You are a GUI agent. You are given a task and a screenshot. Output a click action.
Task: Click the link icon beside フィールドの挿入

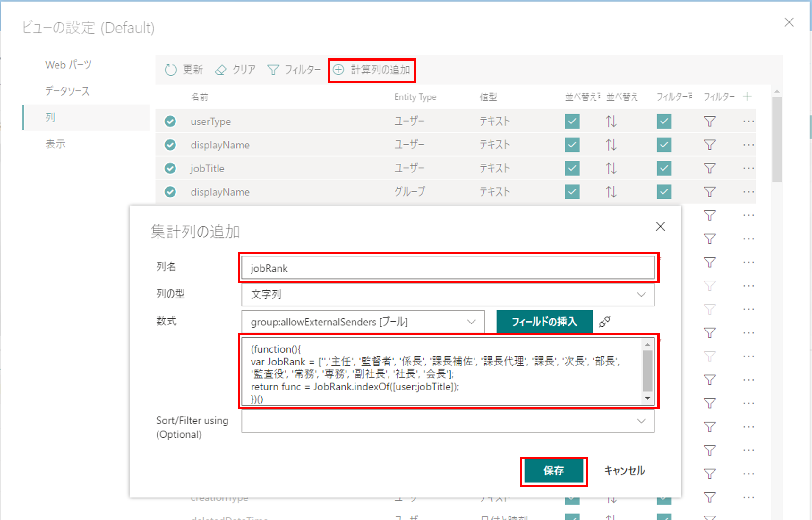coord(604,322)
